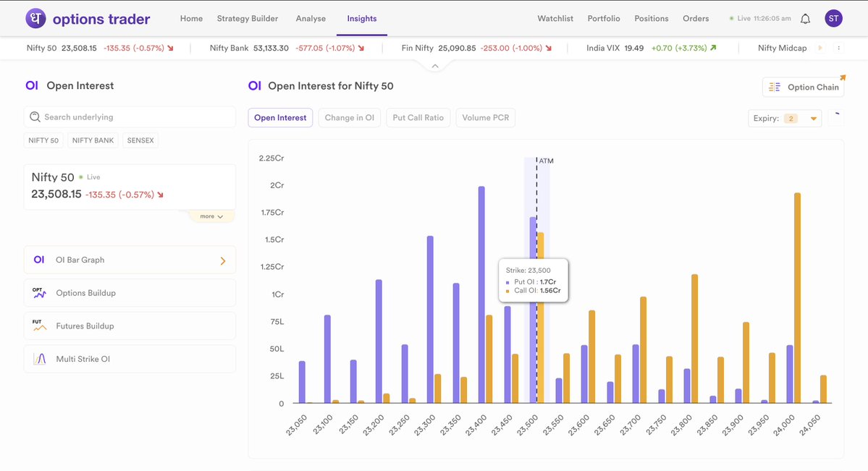Switch chart to Change in OI
The height and width of the screenshot is (471, 868).
pyautogui.click(x=350, y=118)
